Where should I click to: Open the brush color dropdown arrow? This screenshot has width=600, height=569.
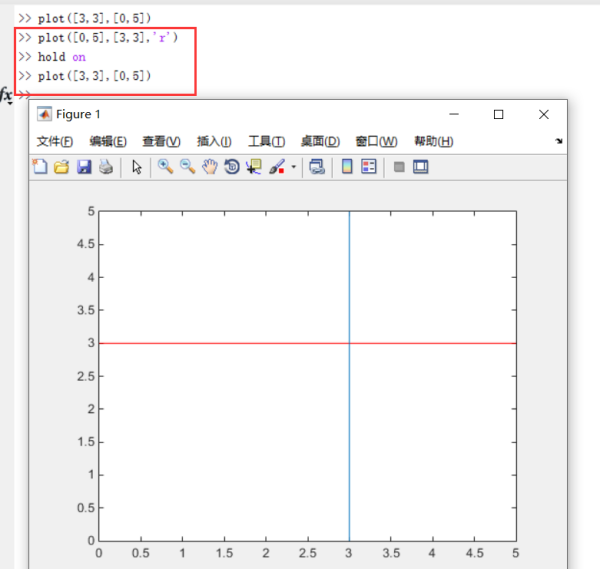click(x=293, y=167)
